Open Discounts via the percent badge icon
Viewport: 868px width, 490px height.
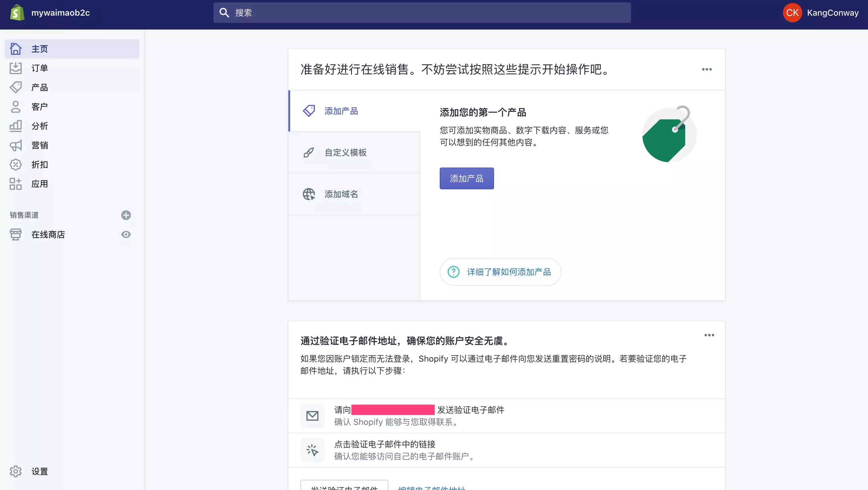coord(15,165)
